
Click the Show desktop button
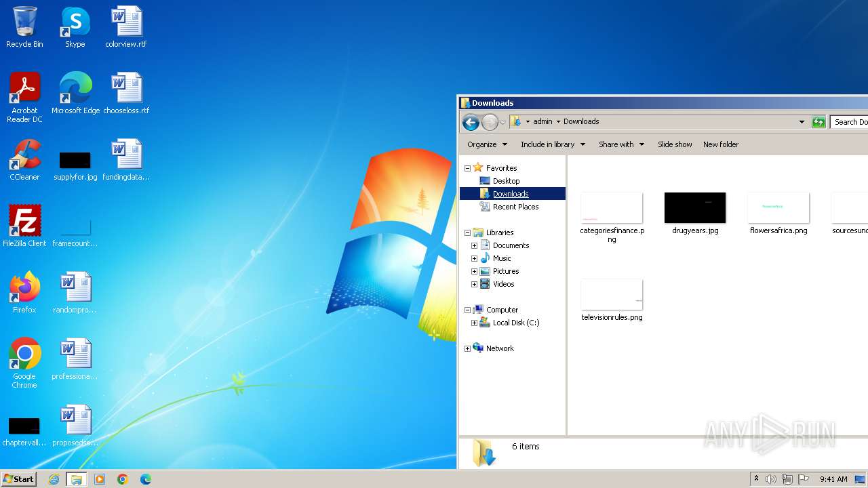pos(860,479)
